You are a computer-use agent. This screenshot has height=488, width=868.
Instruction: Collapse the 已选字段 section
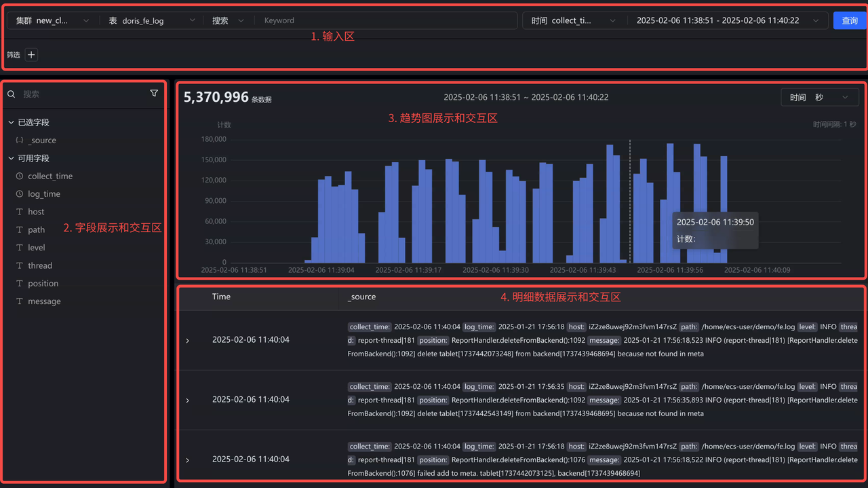tap(11, 121)
